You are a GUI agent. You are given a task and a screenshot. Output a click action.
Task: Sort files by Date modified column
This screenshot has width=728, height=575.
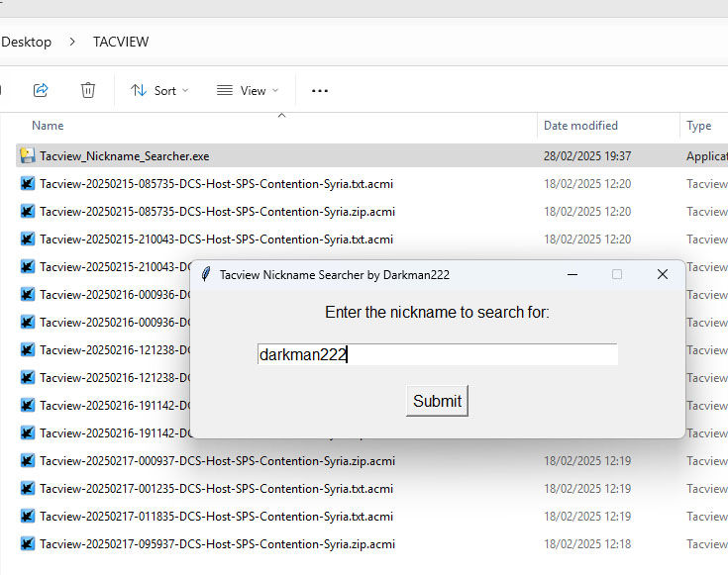click(x=580, y=126)
